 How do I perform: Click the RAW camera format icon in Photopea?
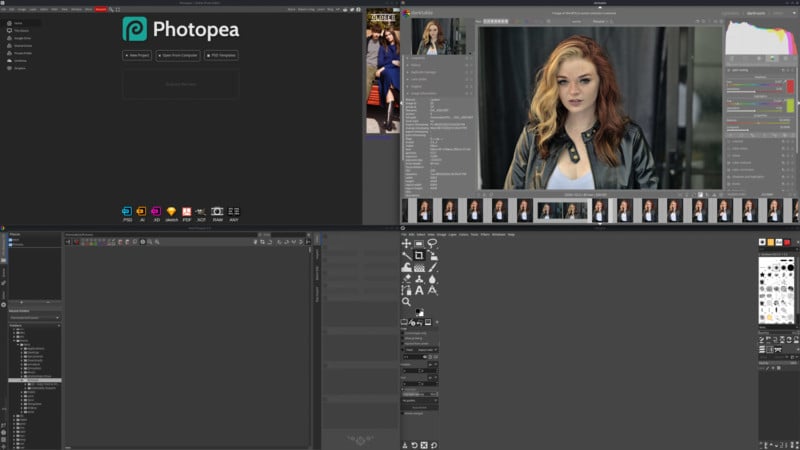click(217, 211)
